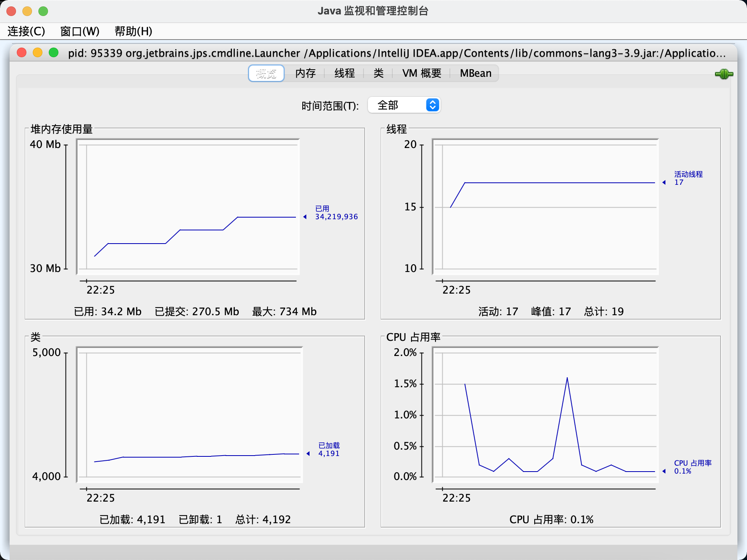Screen dimensions: 747x560
Task: Click the 活动: 17 thread summary
Action: (498, 312)
